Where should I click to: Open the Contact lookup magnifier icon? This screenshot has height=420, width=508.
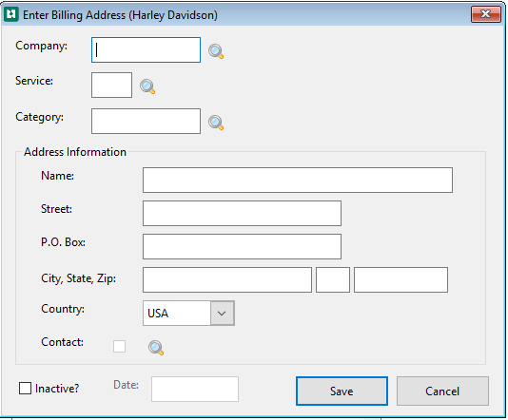coord(156,348)
